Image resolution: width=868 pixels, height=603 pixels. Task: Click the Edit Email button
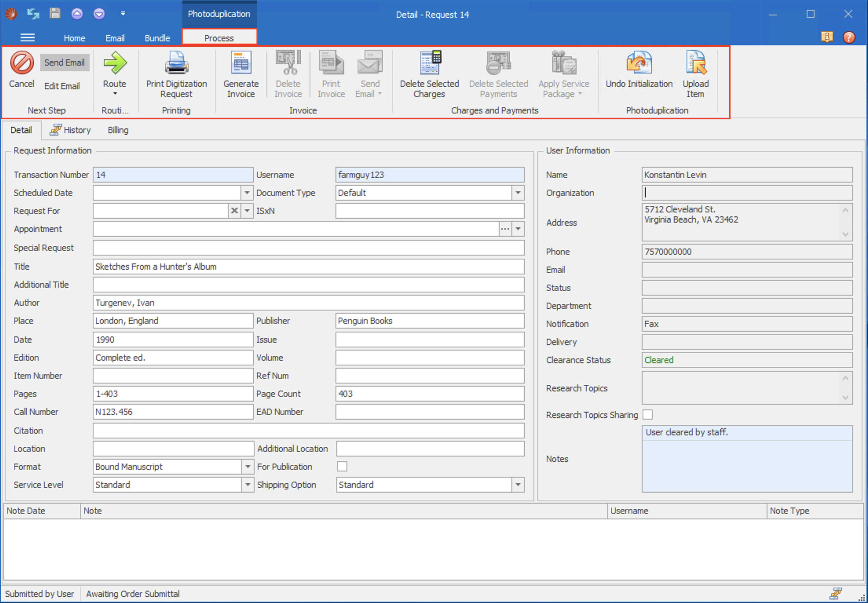62,86
